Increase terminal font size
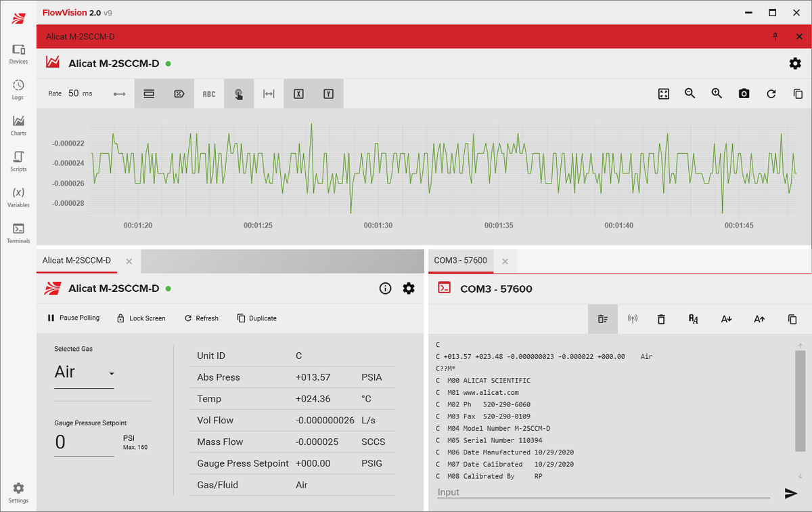This screenshot has height=512, width=812. tap(759, 319)
